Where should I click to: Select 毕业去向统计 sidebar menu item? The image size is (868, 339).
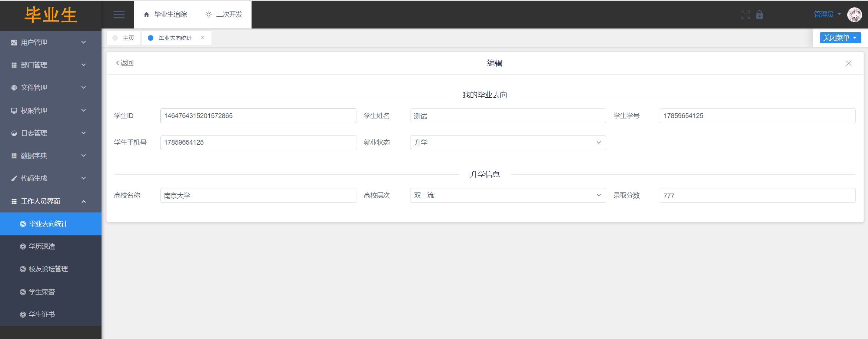pos(51,224)
